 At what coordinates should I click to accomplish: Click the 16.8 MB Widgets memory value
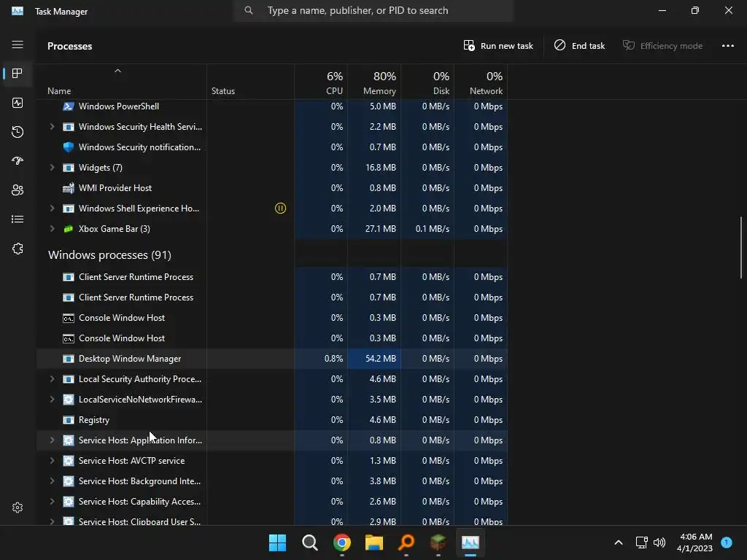tap(380, 168)
